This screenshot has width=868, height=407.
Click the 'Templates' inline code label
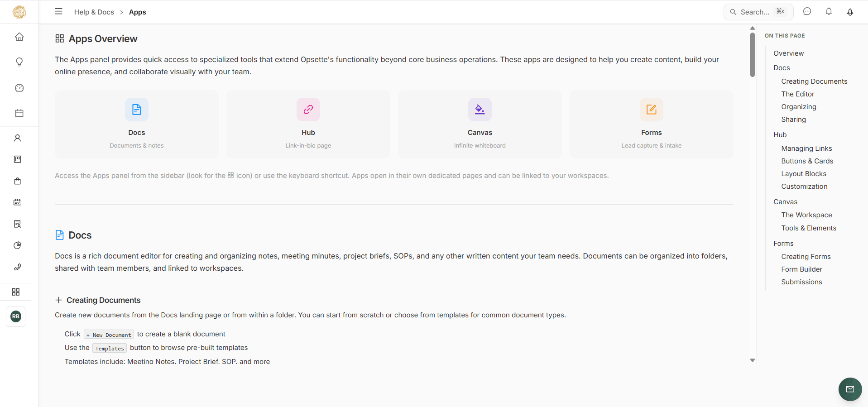[x=110, y=348]
